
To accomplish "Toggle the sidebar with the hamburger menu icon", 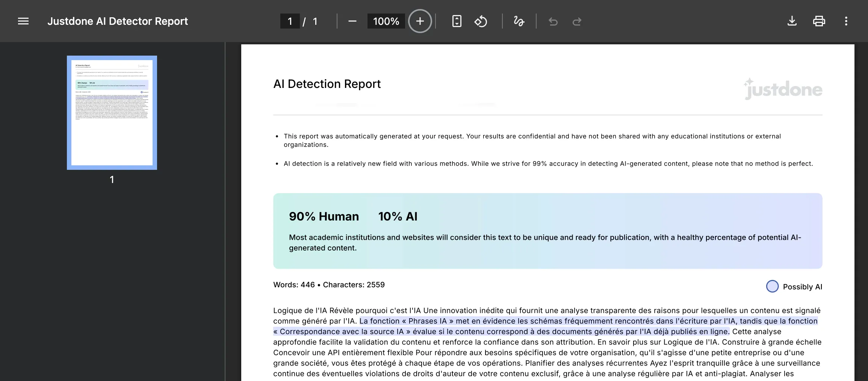I will [x=23, y=21].
